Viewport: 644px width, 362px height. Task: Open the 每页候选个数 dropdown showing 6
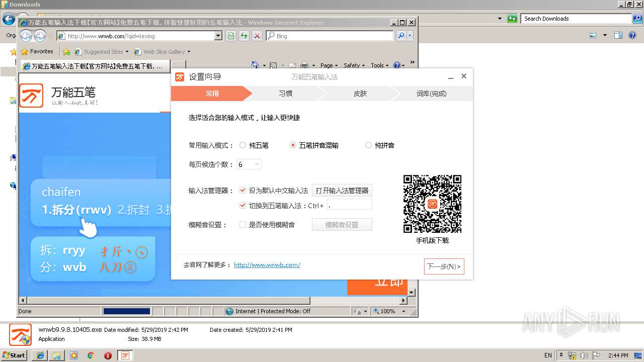[x=249, y=164]
